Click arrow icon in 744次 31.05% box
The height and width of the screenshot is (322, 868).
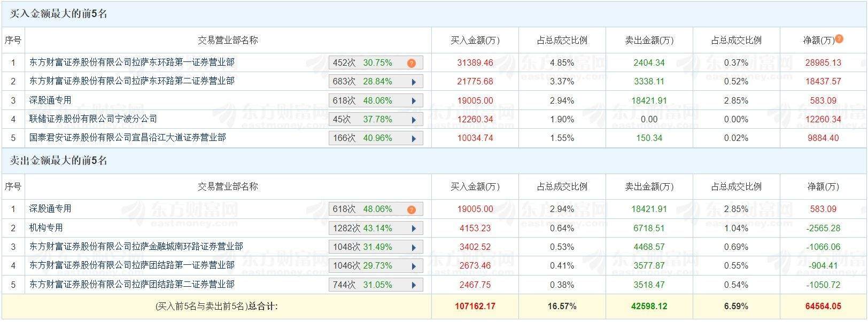[x=414, y=285]
